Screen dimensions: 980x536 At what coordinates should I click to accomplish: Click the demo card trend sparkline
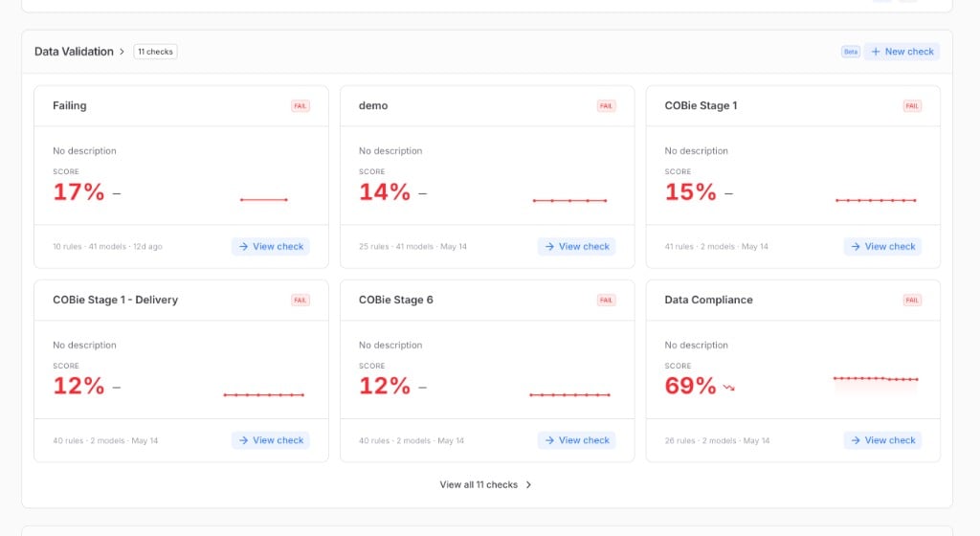tap(569, 201)
